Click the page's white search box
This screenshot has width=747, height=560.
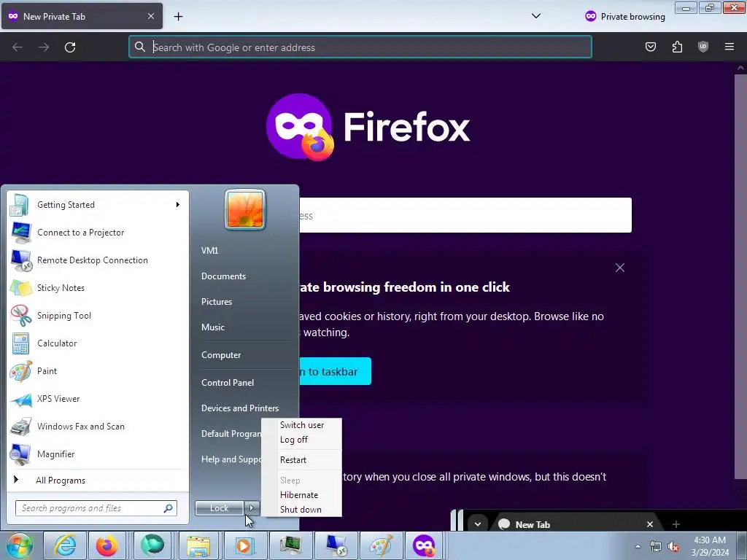[465, 215]
